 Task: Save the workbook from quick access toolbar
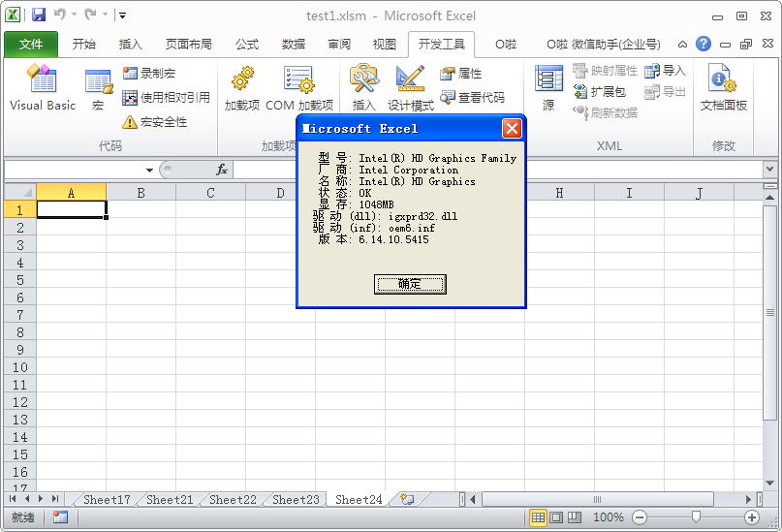(39, 15)
